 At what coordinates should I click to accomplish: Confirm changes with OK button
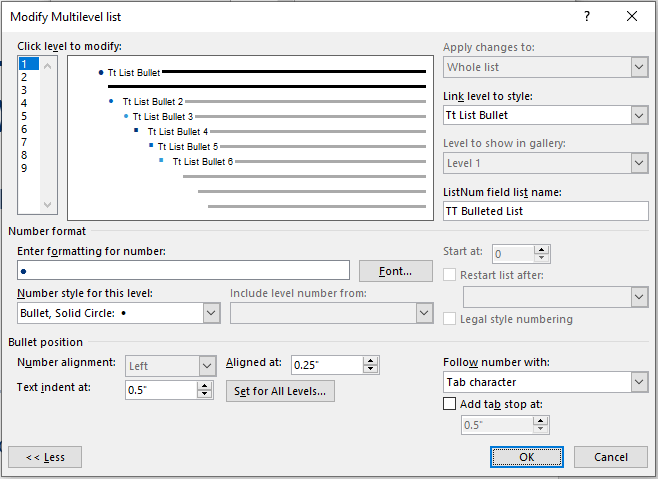point(527,457)
